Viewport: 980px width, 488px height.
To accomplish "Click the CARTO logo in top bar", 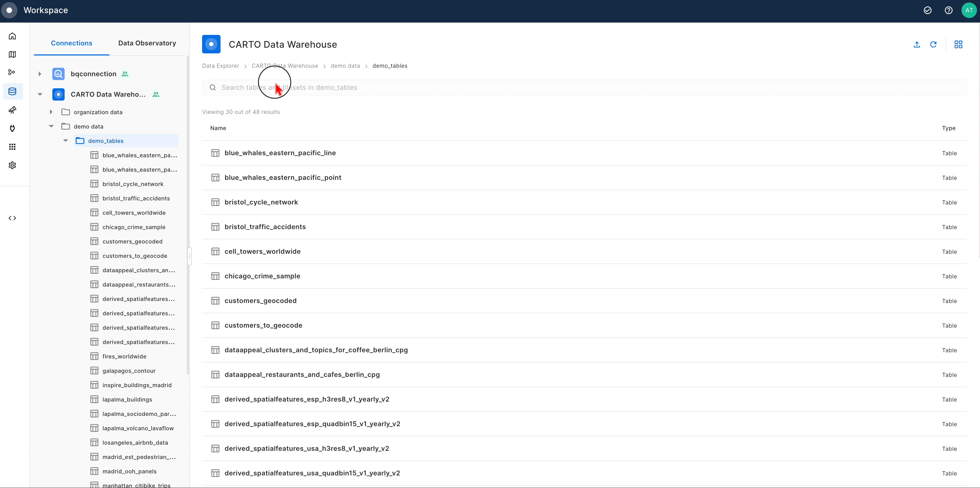I will (9, 10).
